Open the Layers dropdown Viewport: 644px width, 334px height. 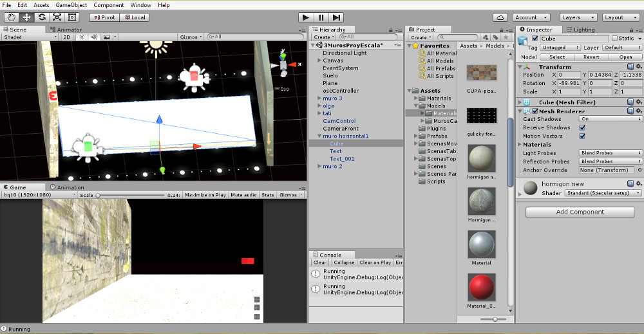[576, 17]
